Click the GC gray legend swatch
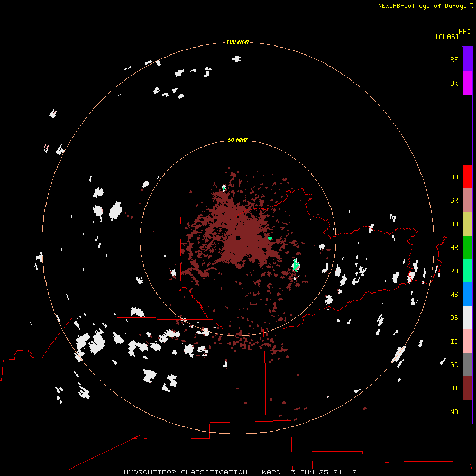The width and height of the screenshot is (476, 476). coord(467,364)
